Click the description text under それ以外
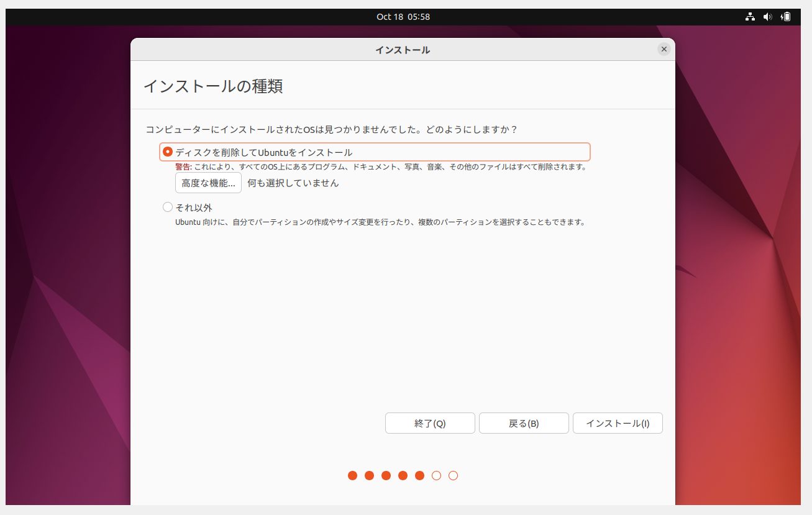This screenshot has width=812, height=515. coord(380,222)
